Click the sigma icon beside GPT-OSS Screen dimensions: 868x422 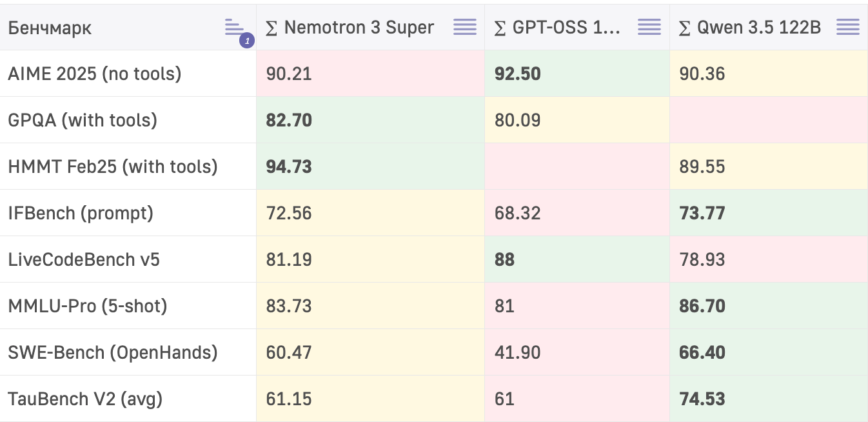coord(500,28)
